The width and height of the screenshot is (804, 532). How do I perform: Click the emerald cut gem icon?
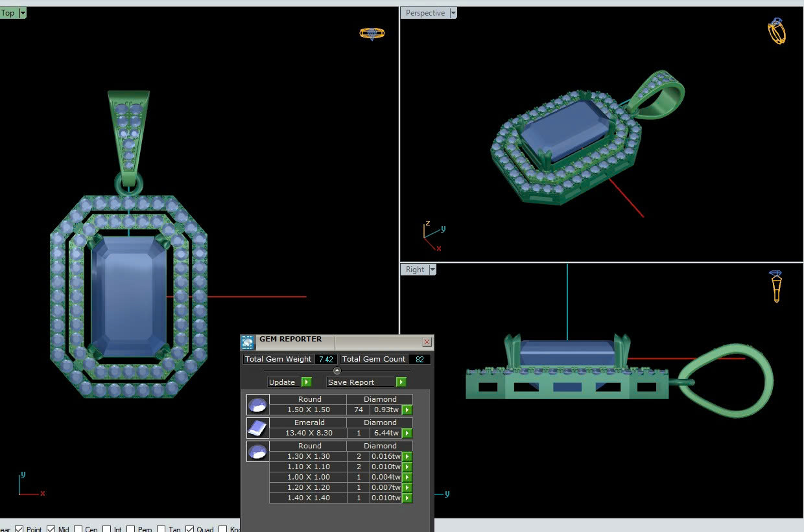coord(257,428)
